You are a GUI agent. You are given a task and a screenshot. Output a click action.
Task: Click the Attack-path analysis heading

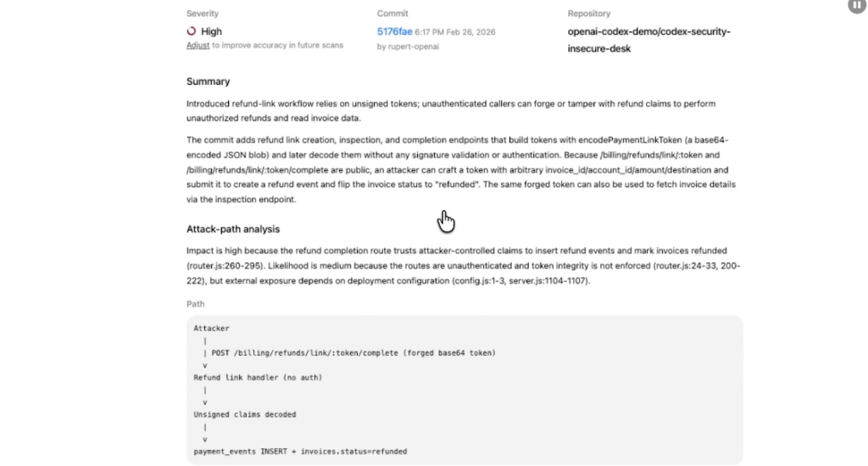(233, 229)
